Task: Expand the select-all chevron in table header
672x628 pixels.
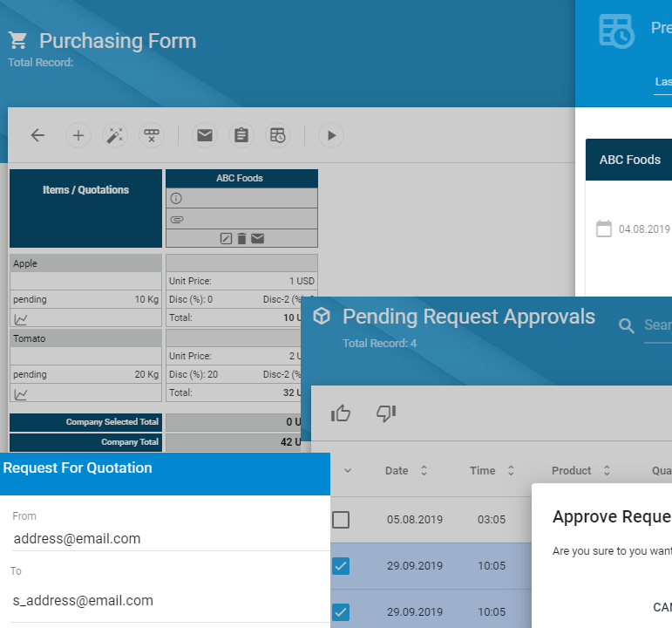Action: pos(348,471)
